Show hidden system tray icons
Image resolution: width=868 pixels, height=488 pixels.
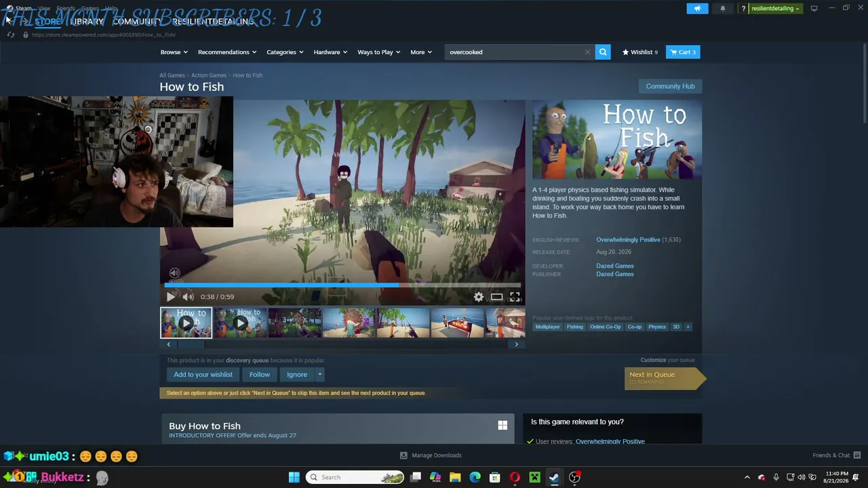click(747, 477)
